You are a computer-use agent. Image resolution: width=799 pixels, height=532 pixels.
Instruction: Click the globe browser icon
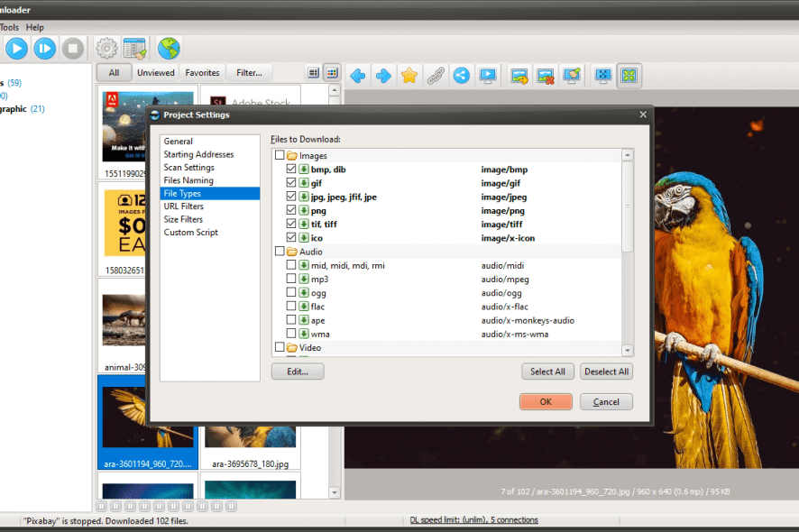[169, 49]
